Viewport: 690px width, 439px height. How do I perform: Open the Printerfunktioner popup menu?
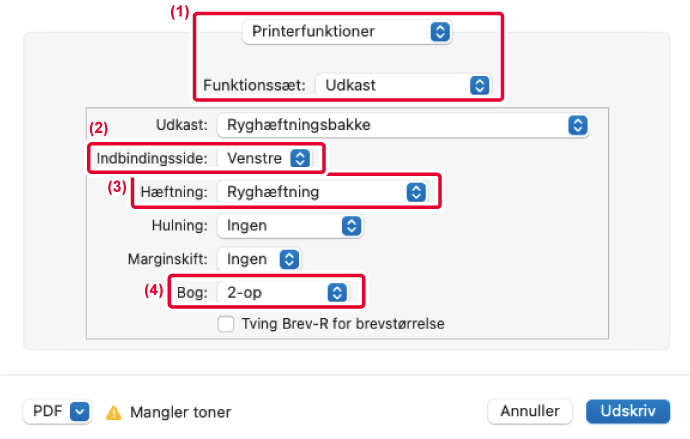pos(347,32)
